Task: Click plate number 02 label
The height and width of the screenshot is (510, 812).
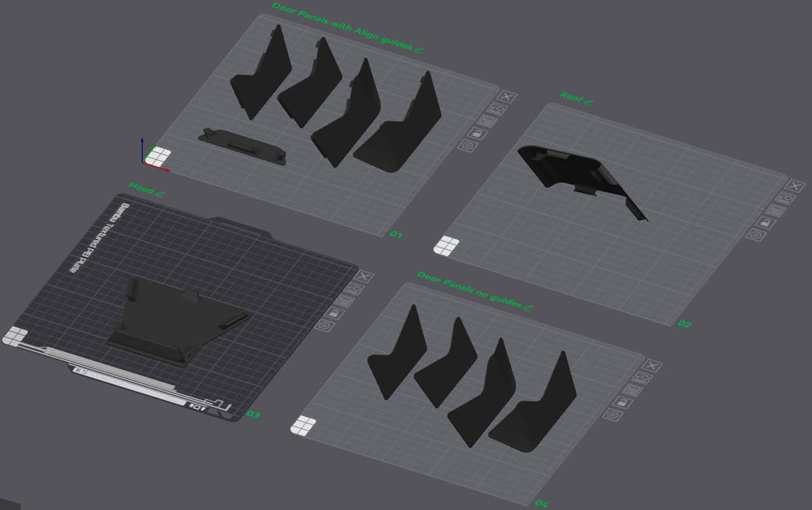Action: click(684, 323)
